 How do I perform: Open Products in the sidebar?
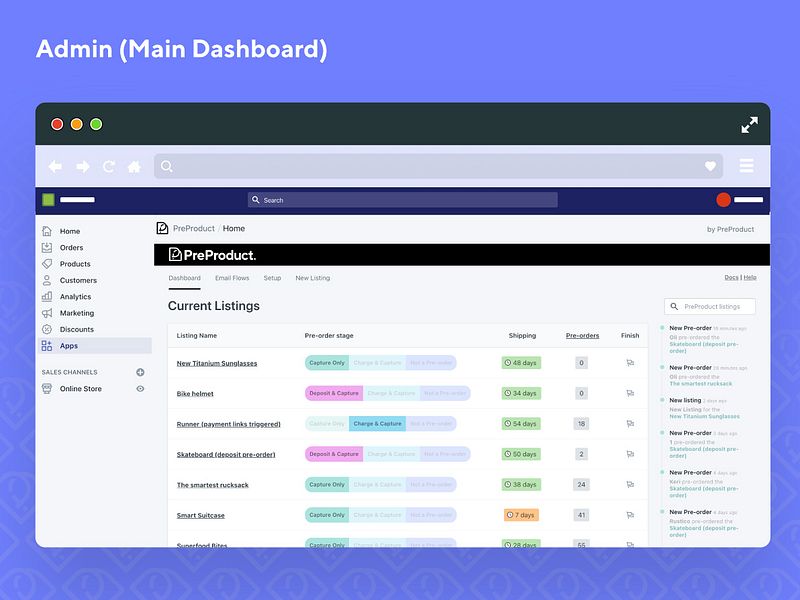(x=75, y=264)
